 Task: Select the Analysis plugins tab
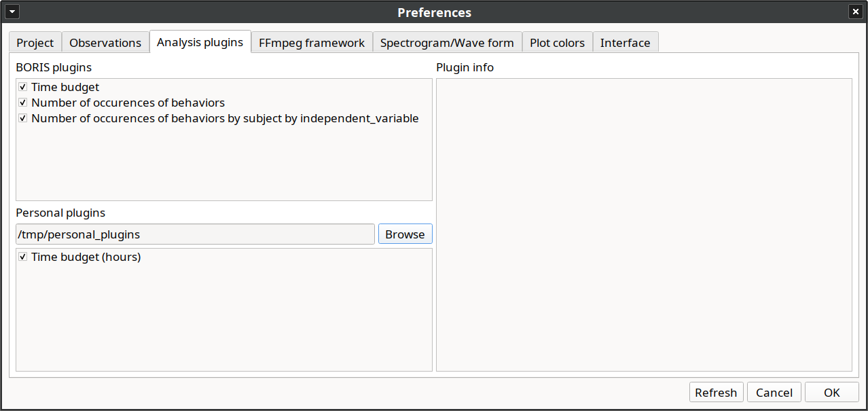200,41
